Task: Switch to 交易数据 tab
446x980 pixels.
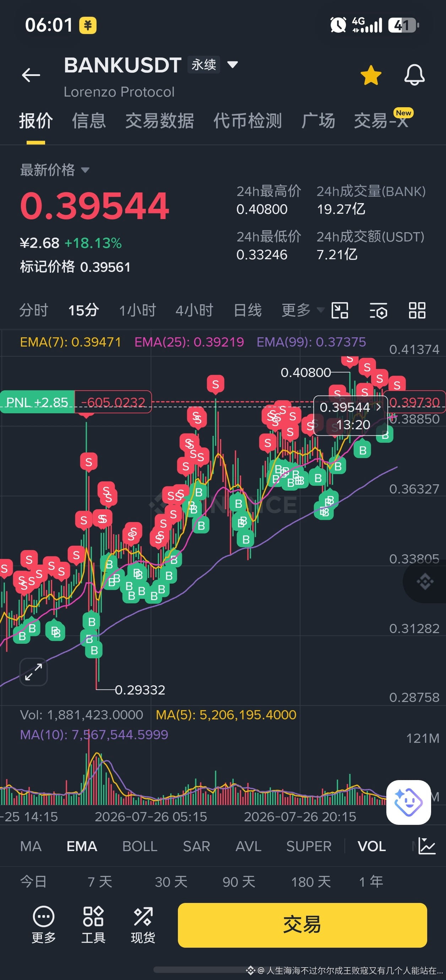Action: [159, 121]
